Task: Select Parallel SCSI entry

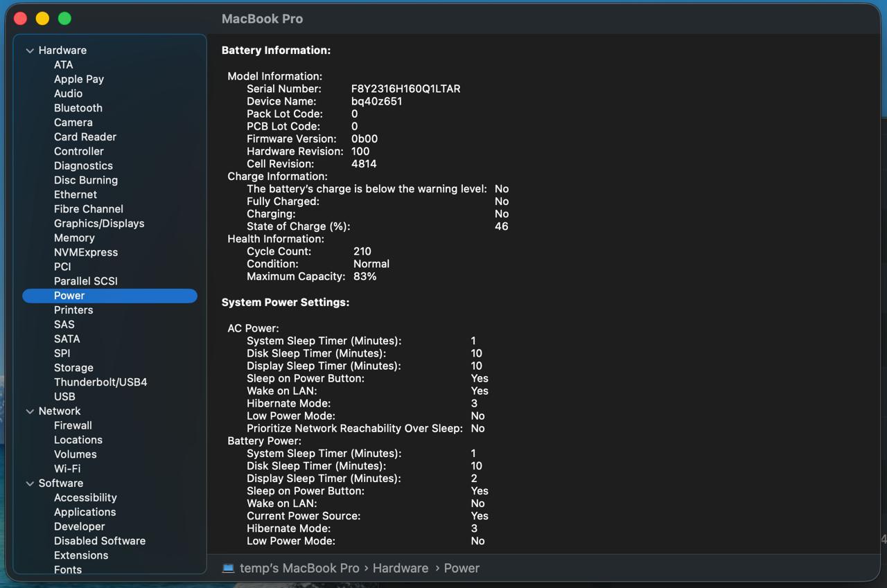Action: (x=86, y=281)
